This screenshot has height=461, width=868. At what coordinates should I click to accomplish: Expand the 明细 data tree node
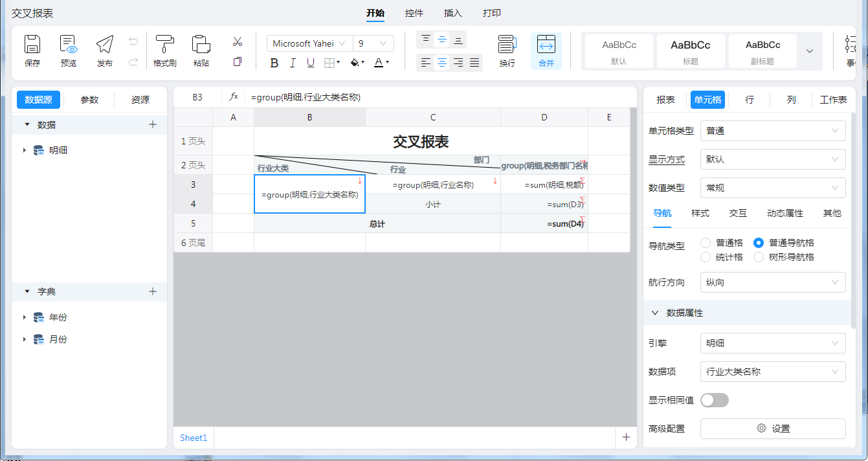25,150
